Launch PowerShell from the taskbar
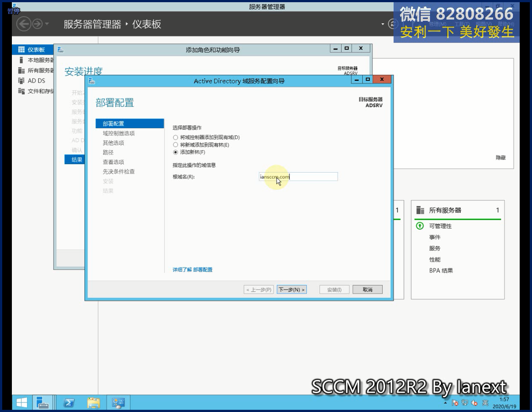 [69, 402]
